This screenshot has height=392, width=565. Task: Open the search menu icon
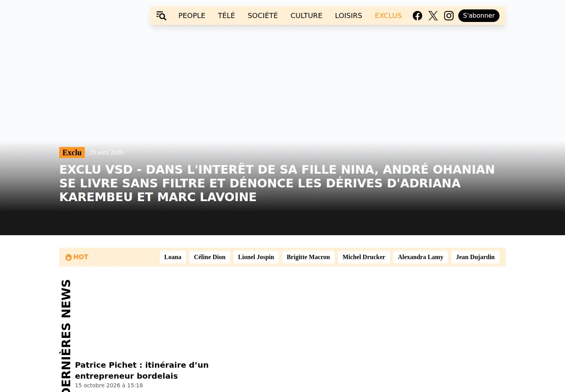tap(161, 16)
